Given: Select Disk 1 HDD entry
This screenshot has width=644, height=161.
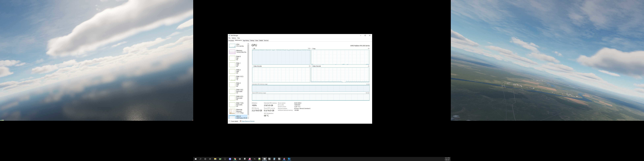Looking at the screenshot, I should [x=238, y=65].
